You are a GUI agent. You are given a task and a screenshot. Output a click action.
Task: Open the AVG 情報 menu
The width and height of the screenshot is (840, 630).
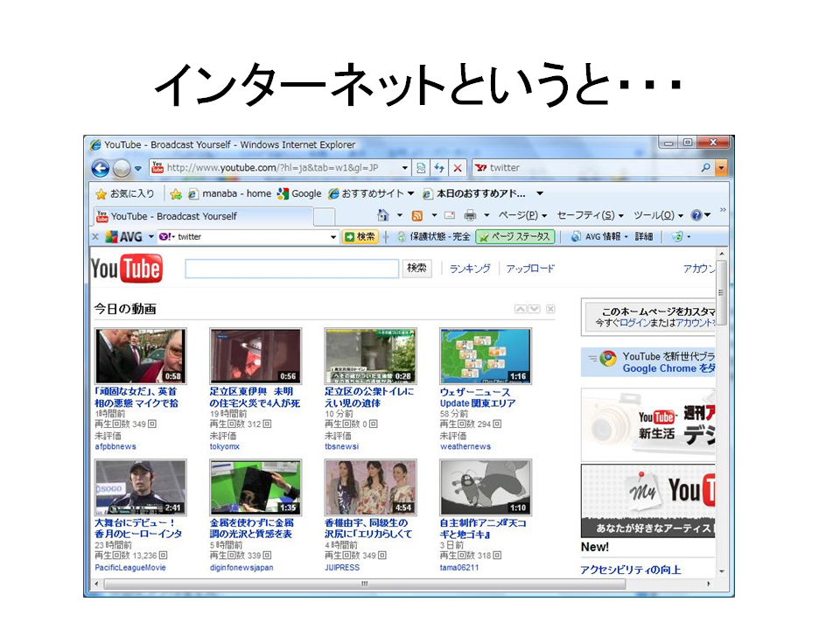tap(598, 237)
